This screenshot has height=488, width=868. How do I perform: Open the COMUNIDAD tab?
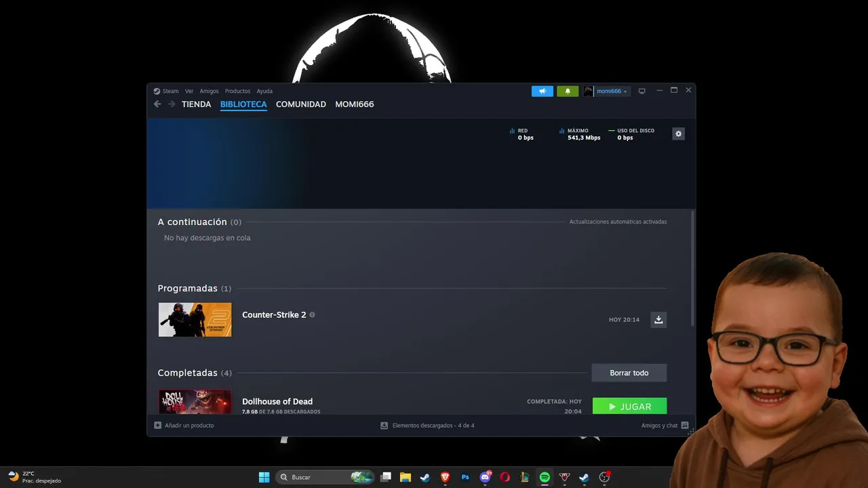(301, 104)
